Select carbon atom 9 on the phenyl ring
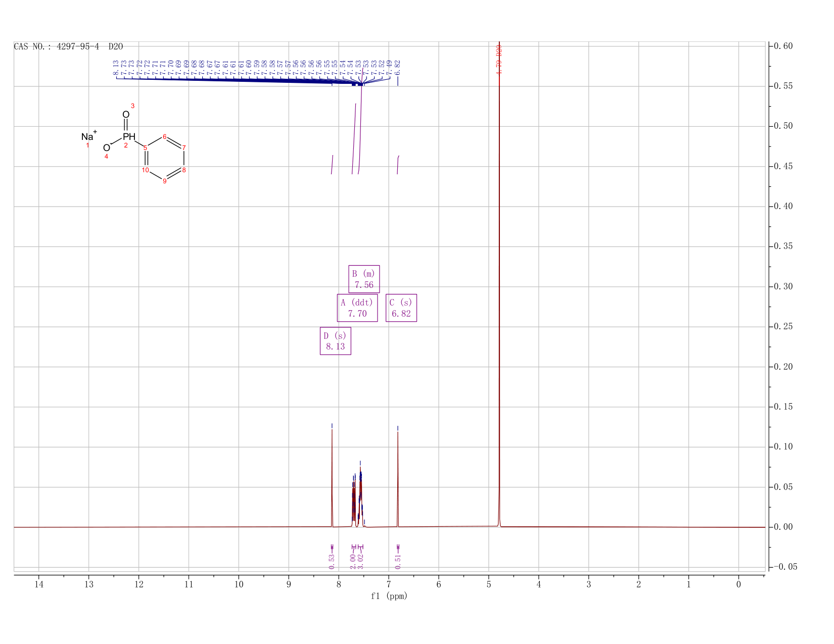The height and width of the screenshot is (644, 834). tap(165, 181)
